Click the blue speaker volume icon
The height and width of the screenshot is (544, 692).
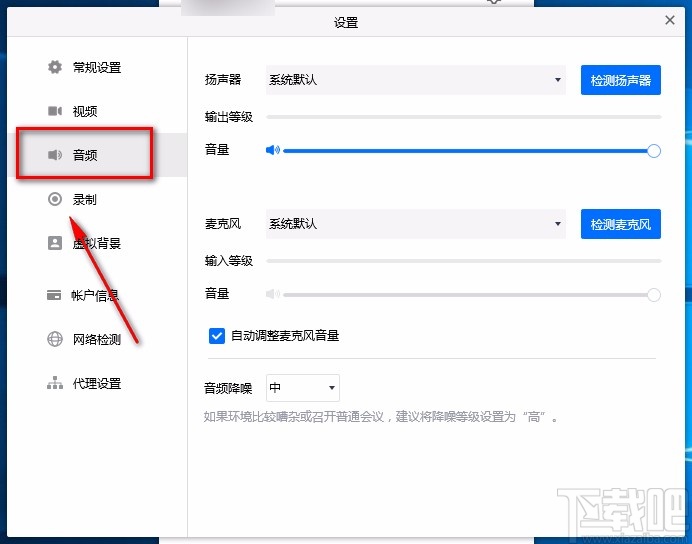pos(273,150)
